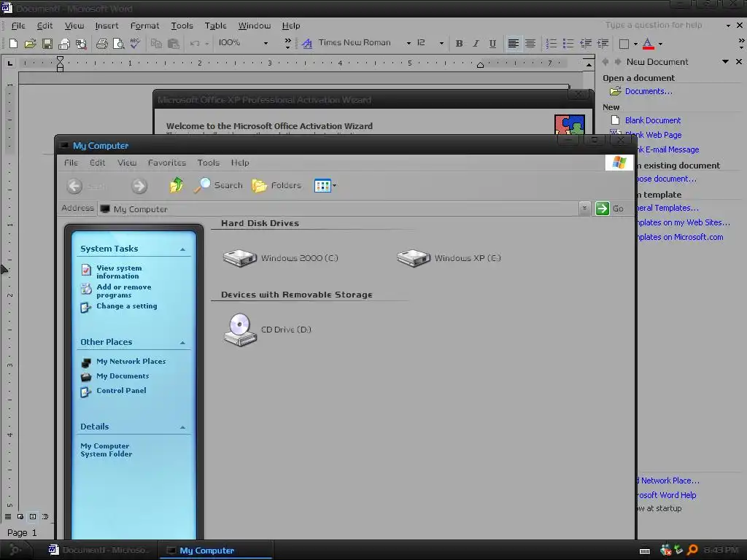747x560 pixels.
Task: Click Increase Indent icon in Word
Action: 603,44
